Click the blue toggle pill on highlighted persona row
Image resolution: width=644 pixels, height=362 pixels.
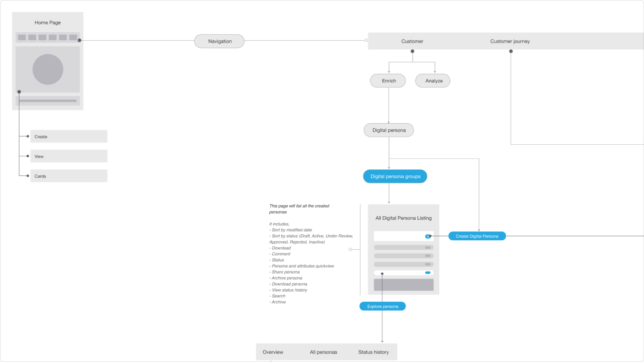pos(428,273)
